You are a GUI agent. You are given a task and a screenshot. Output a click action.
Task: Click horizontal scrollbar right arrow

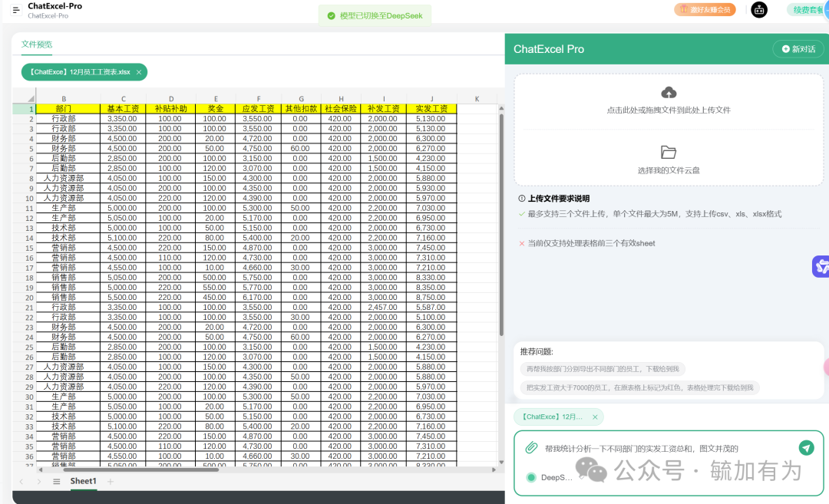(494, 469)
